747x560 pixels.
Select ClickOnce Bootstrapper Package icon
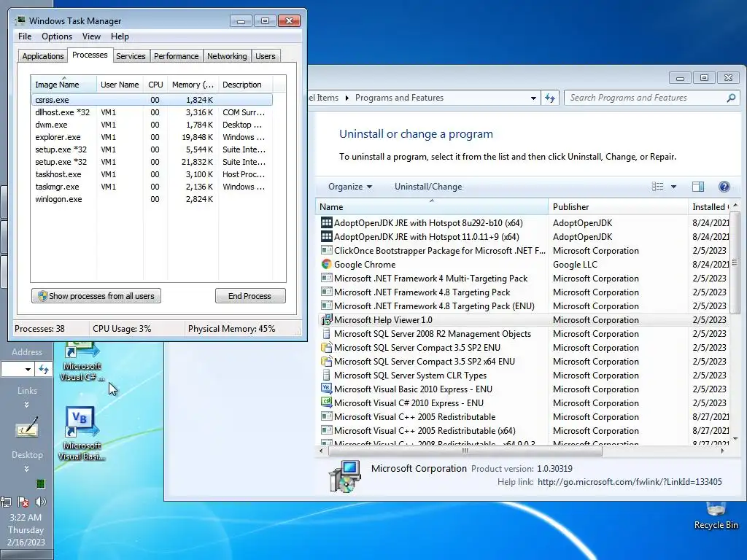point(326,250)
